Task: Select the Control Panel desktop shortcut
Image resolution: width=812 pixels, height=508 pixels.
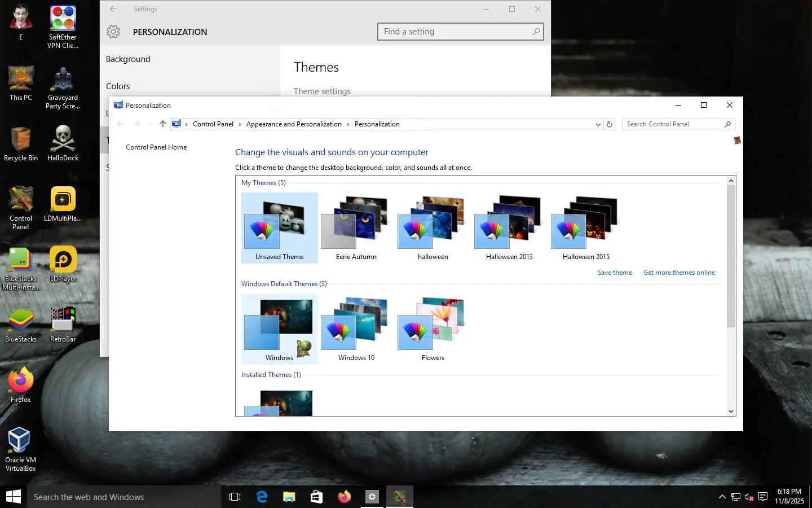Action: [21, 208]
